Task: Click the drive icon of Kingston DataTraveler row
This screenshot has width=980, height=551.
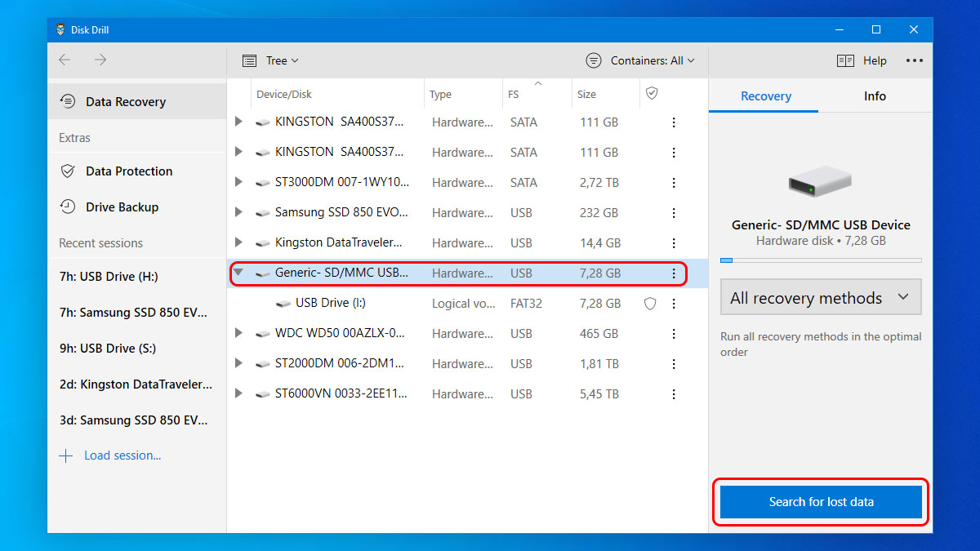Action: 262,243
